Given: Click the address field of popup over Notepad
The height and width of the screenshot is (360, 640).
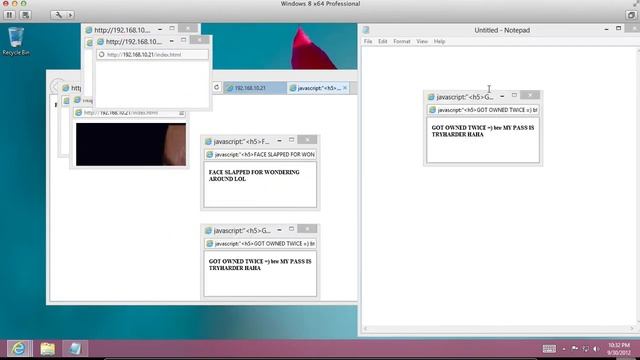Looking at the screenshot, I should [483, 110].
